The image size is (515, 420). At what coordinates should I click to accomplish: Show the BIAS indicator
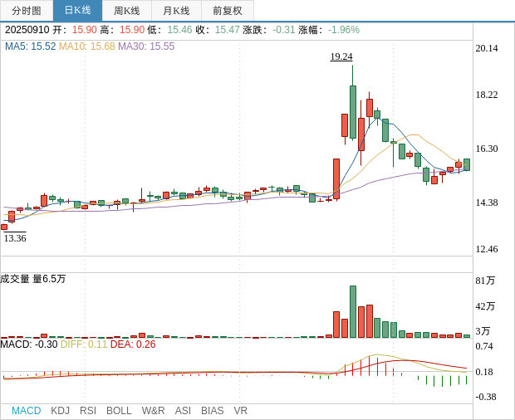point(212,411)
